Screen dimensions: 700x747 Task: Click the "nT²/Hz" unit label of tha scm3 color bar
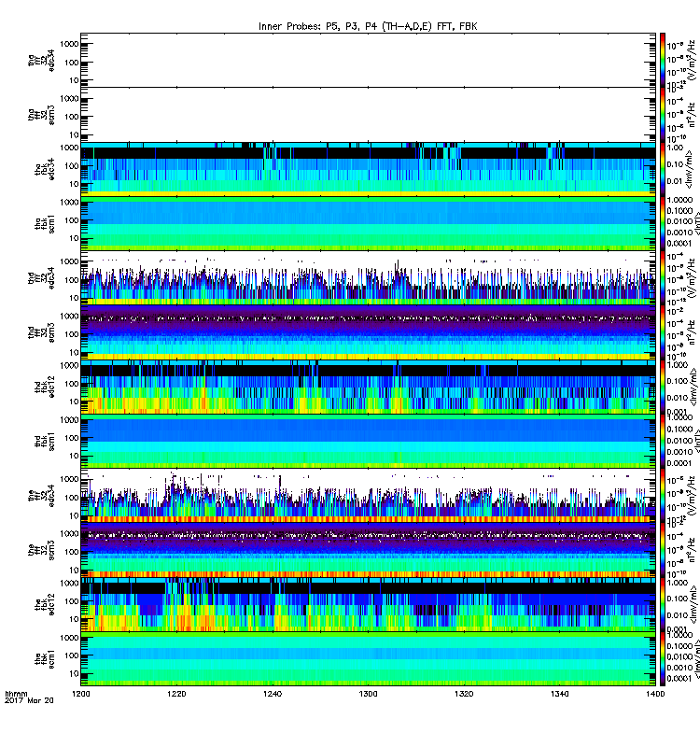pyautogui.click(x=693, y=116)
